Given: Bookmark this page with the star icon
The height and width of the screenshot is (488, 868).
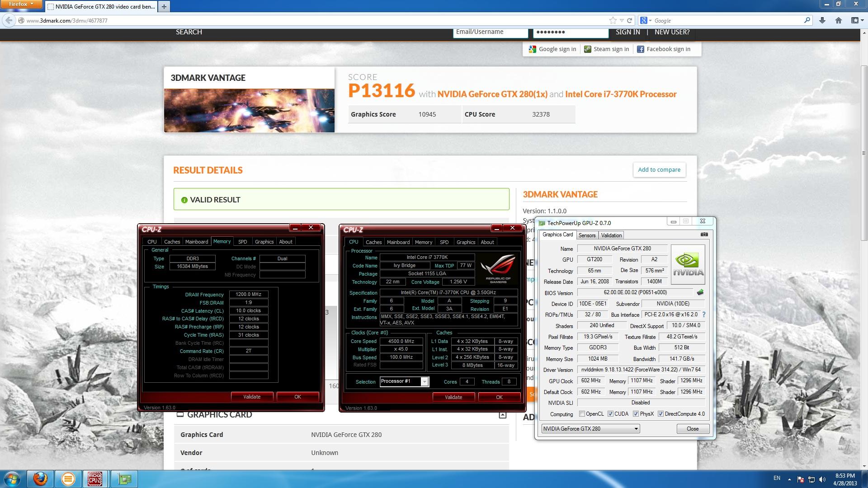Looking at the screenshot, I should (x=613, y=20).
